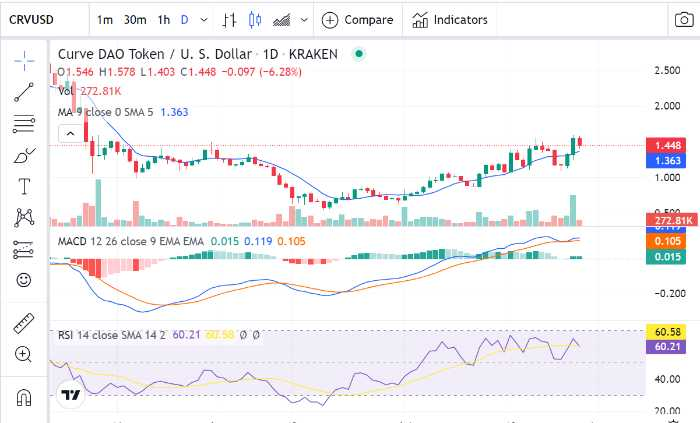The width and height of the screenshot is (700, 423).
Task: Switch chart style to bars
Action: click(x=229, y=20)
